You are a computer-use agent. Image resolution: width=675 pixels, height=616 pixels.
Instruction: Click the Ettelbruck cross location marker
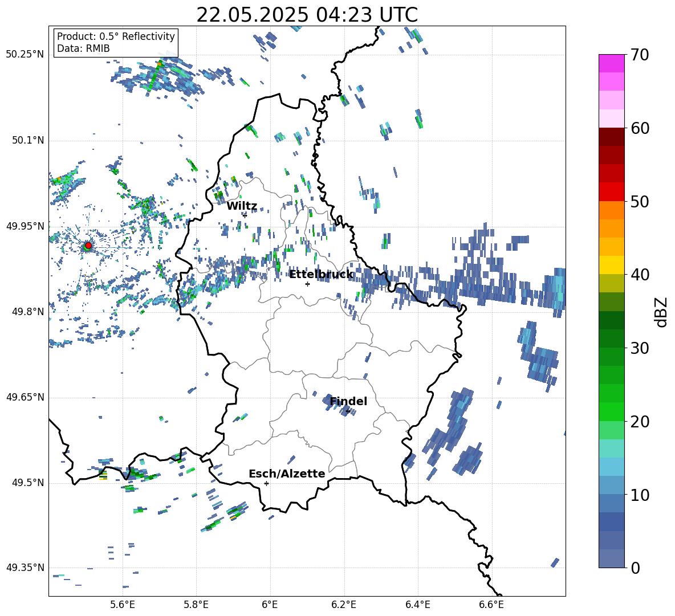pyautogui.click(x=307, y=284)
